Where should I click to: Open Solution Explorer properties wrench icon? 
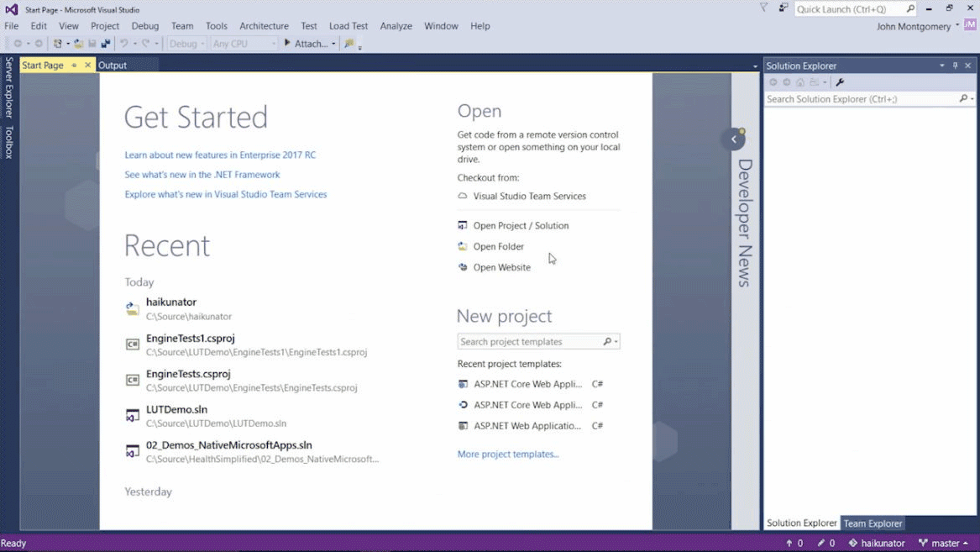click(x=840, y=82)
